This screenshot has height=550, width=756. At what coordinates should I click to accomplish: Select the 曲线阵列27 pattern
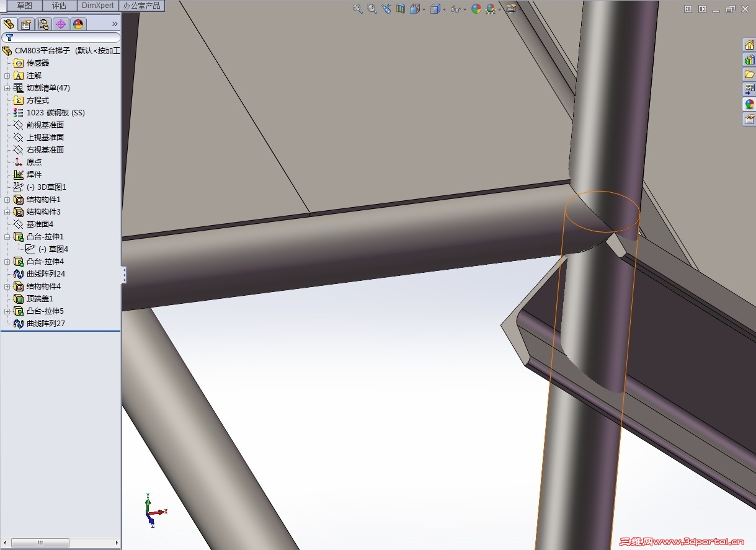39,324
